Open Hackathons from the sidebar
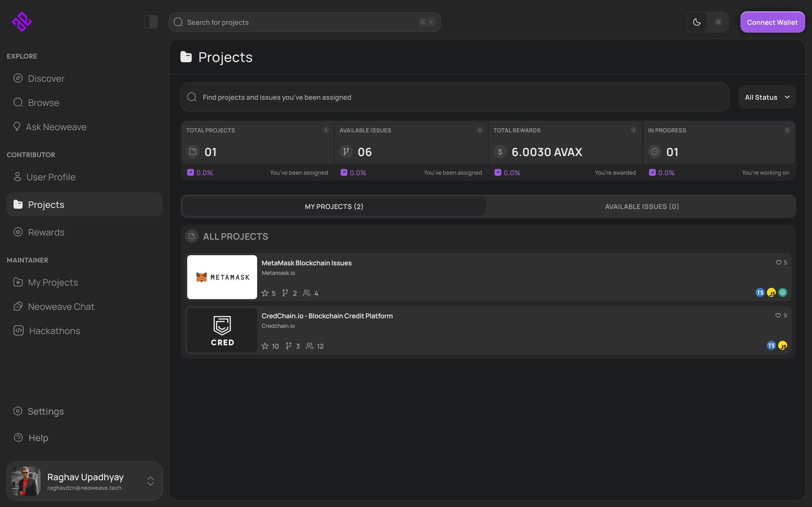 pyautogui.click(x=54, y=331)
